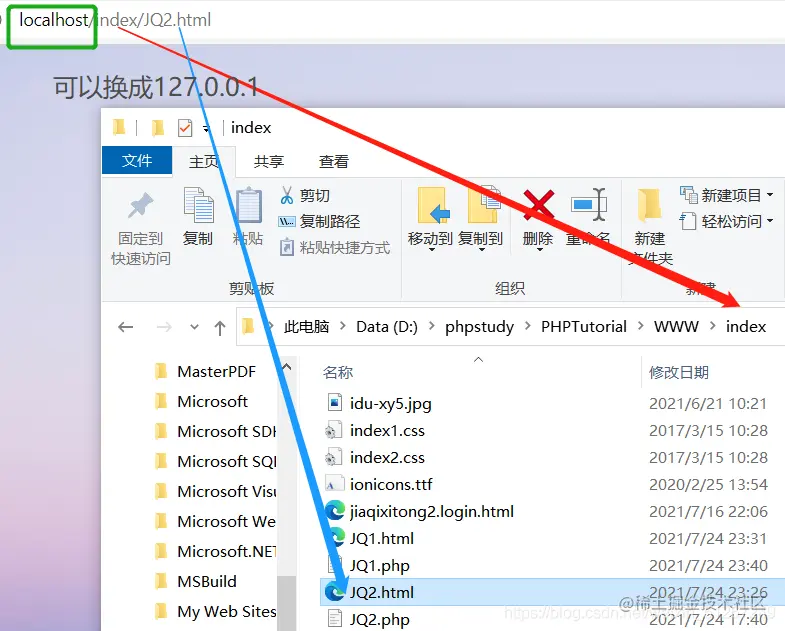Click WWW in the address path
The image size is (785, 631).
(x=676, y=327)
